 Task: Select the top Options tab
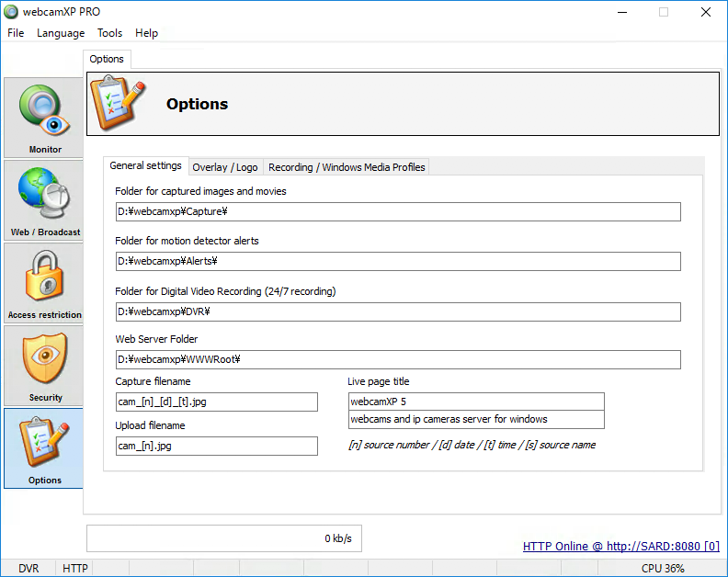pos(107,59)
